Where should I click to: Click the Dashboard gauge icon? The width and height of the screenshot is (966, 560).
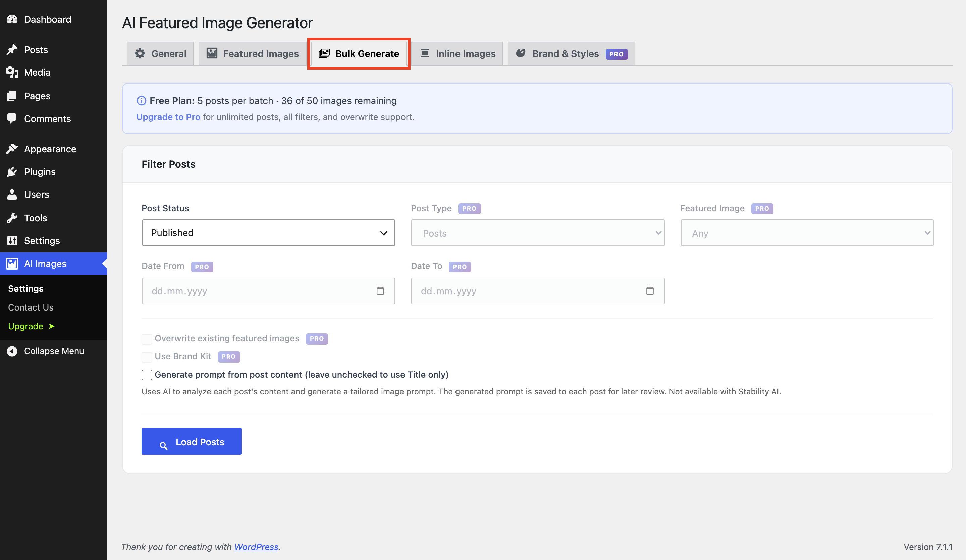(x=12, y=19)
